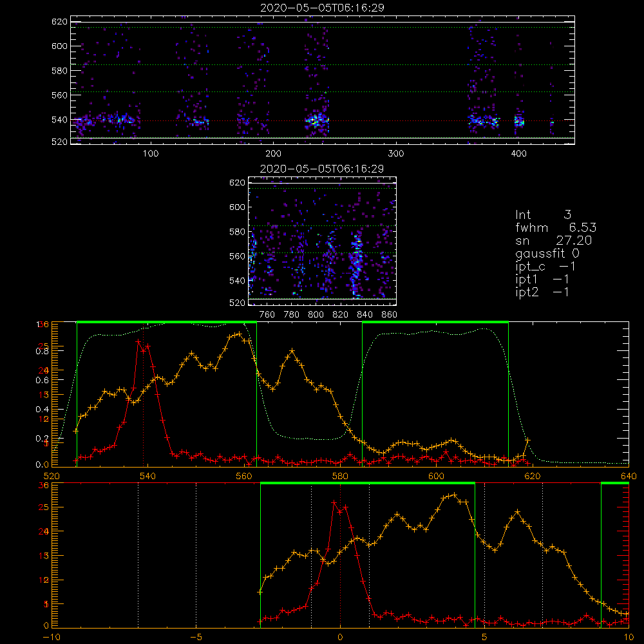The width and height of the screenshot is (644, 644).
Task: Click y-axis label 560 on middle plot
Action: pos(237,256)
